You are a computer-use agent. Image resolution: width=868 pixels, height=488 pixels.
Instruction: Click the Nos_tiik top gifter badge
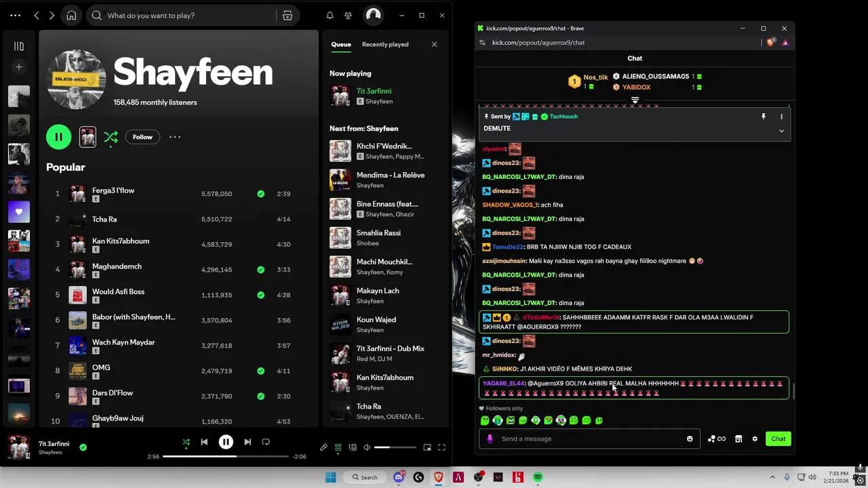coord(574,82)
